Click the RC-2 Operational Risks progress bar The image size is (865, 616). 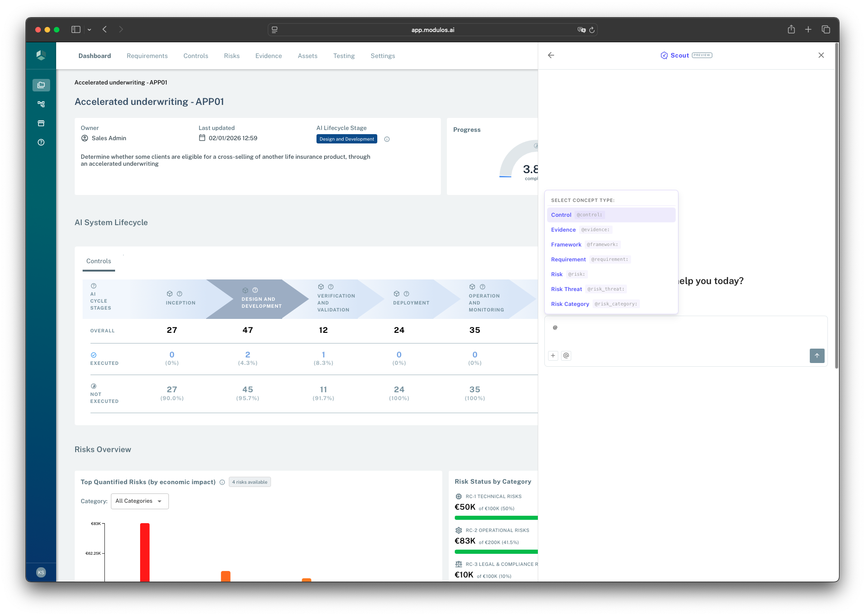coord(496,551)
